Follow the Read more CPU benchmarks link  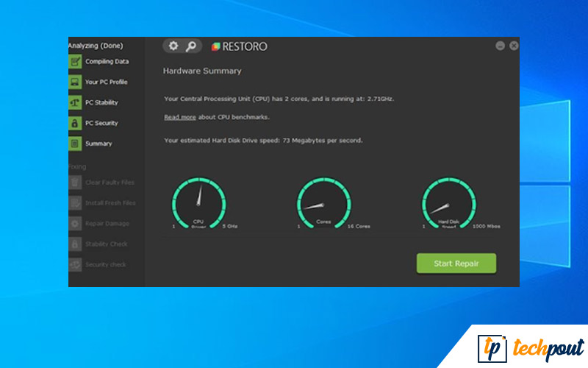point(180,117)
